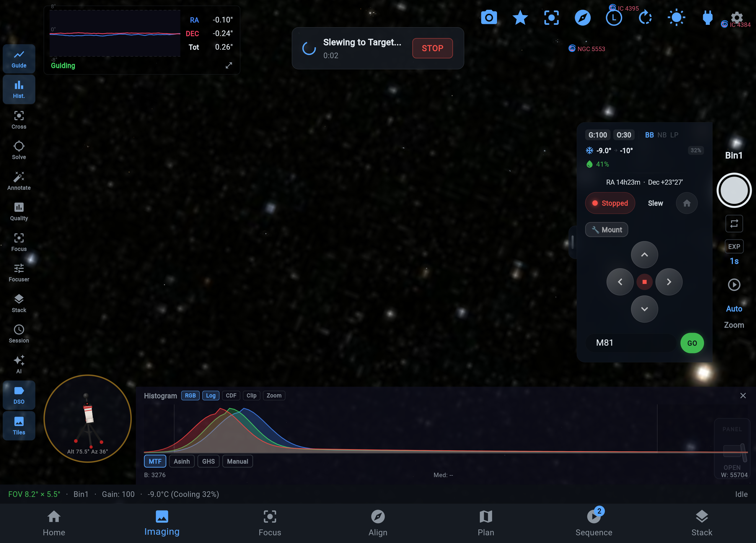
Task: Open the AI sparkle tool
Action: [x=19, y=365]
